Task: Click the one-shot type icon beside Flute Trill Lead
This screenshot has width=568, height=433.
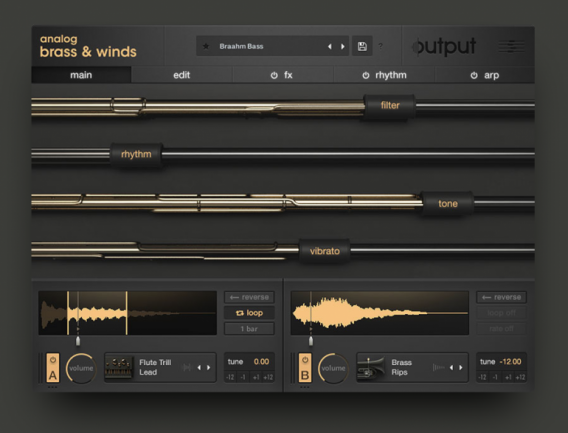Action: [x=187, y=367]
